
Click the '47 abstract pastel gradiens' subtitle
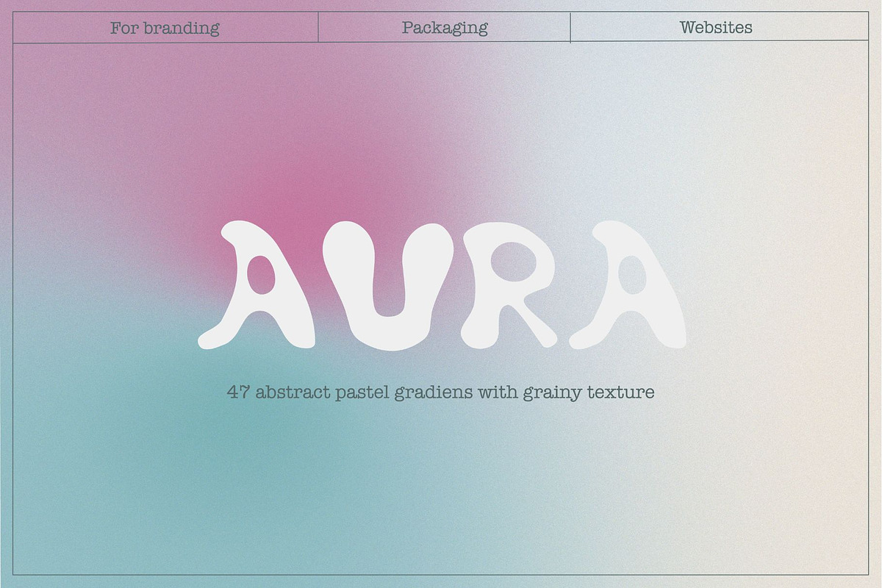(x=441, y=392)
